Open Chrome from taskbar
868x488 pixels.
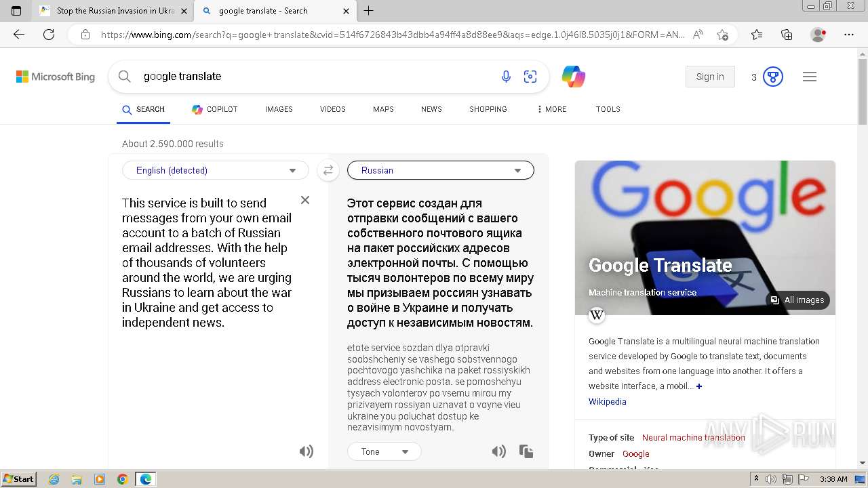tap(123, 479)
